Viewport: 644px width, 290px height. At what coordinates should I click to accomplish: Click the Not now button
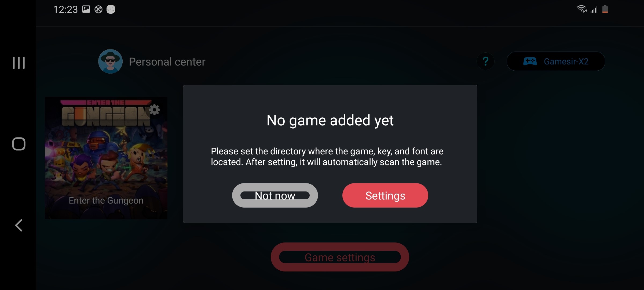[275, 195]
